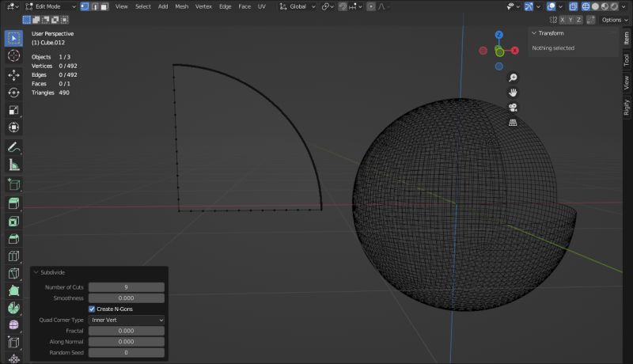Screen dimensions: 633x364
Task: Enable vertex select mode
Action: click(85, 6)
